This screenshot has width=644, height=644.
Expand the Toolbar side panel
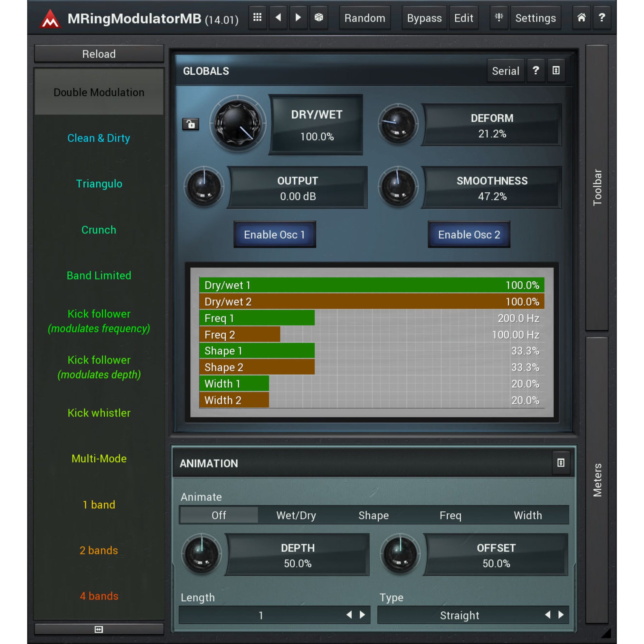point(597,187)
